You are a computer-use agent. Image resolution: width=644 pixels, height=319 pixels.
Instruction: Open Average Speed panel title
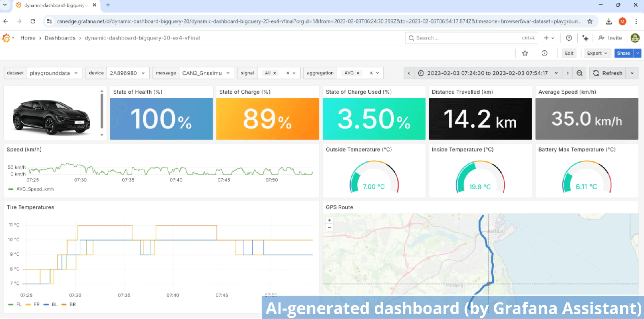point(567,92)
